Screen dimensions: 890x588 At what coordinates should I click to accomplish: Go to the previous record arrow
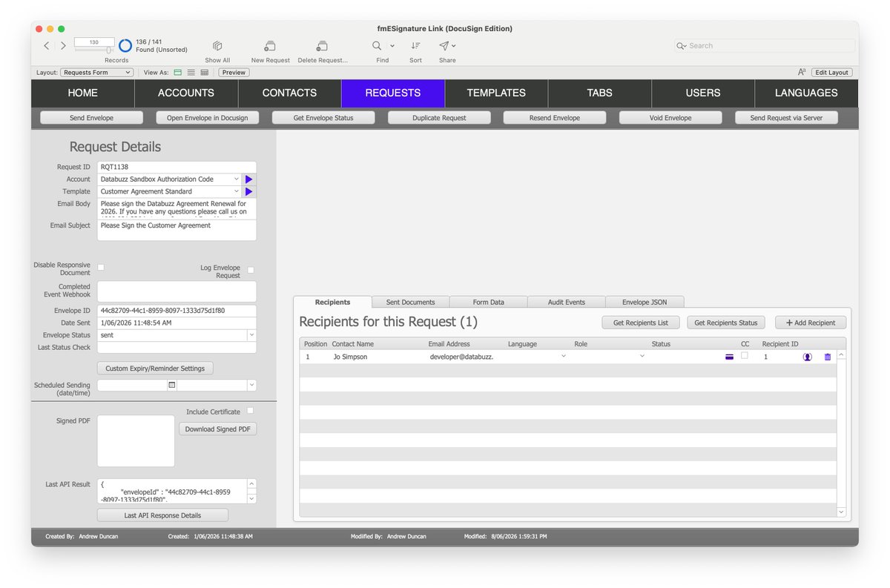[46, 46]
